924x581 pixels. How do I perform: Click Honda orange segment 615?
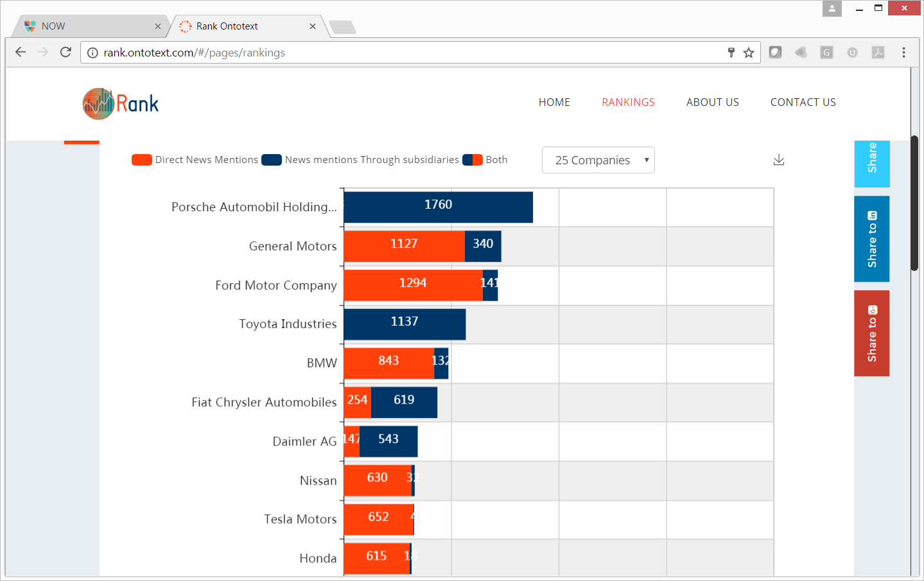pos(377,559)
